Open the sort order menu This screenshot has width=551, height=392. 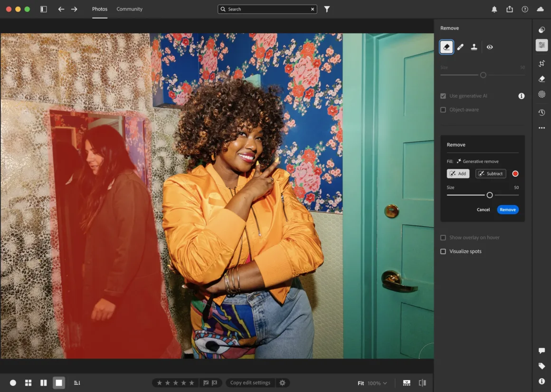click(77, 383)
